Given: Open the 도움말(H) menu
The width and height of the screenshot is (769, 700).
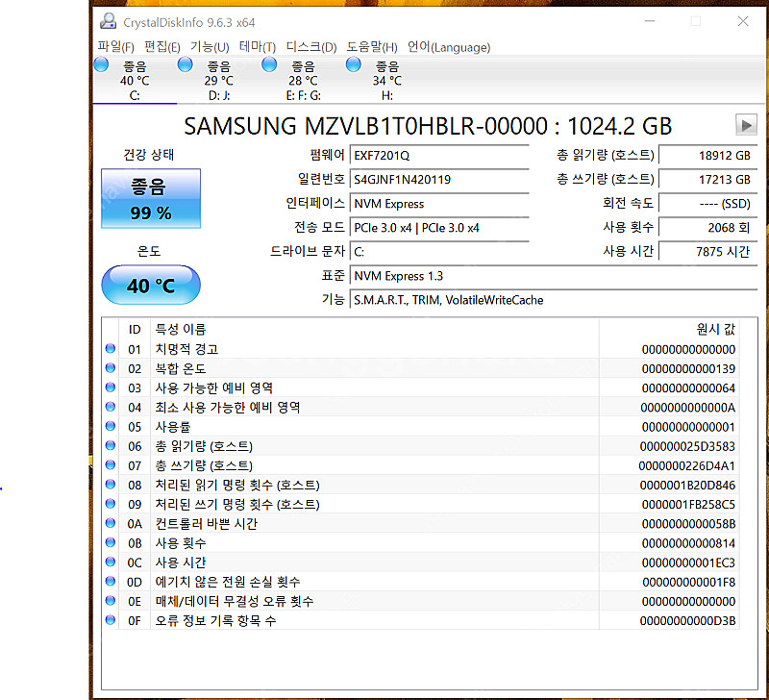Looking at the screenshot, I should tap(372, 47).
